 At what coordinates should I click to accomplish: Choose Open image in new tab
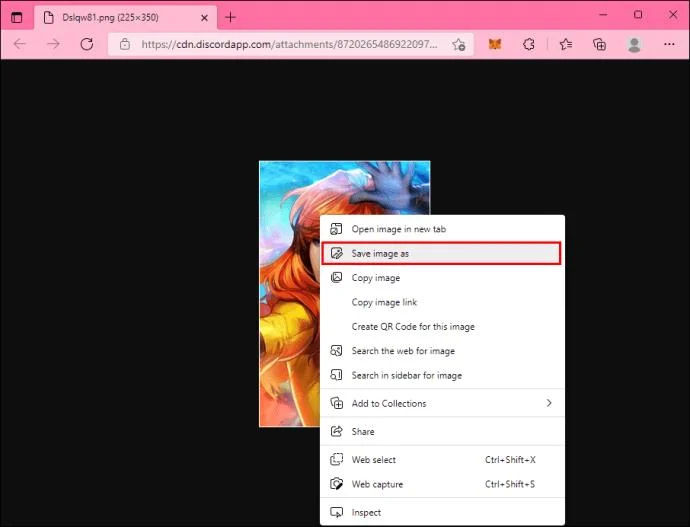pyautogui.click(x=442, y=229)
